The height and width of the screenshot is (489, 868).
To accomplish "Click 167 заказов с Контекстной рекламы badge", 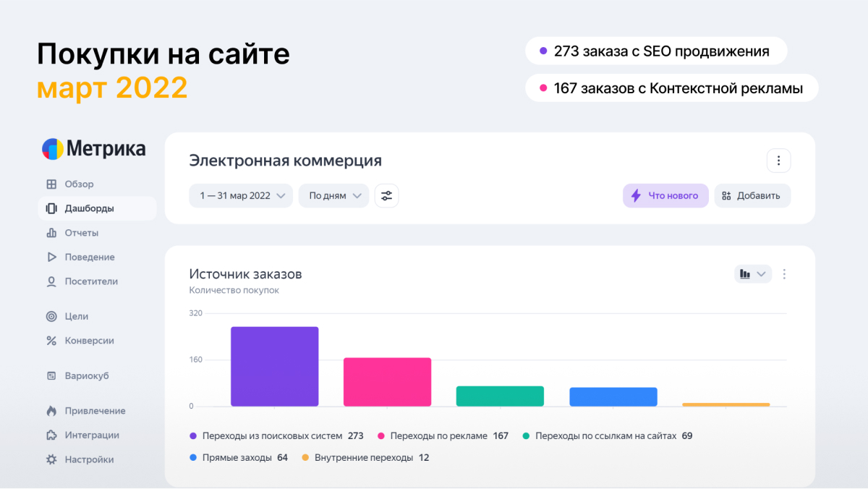I will 672,88.
